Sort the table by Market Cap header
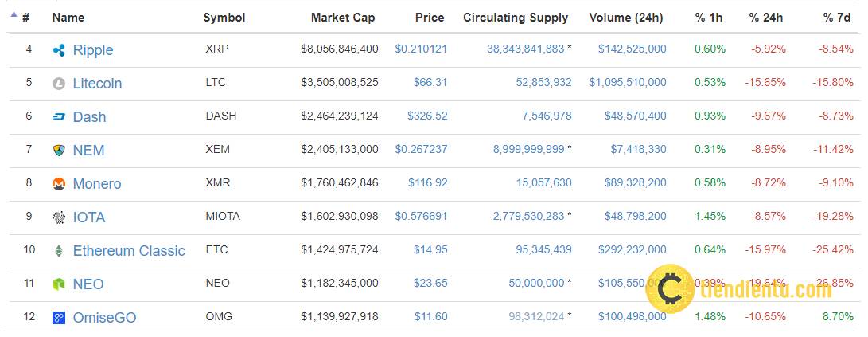 tap(343, 18)
